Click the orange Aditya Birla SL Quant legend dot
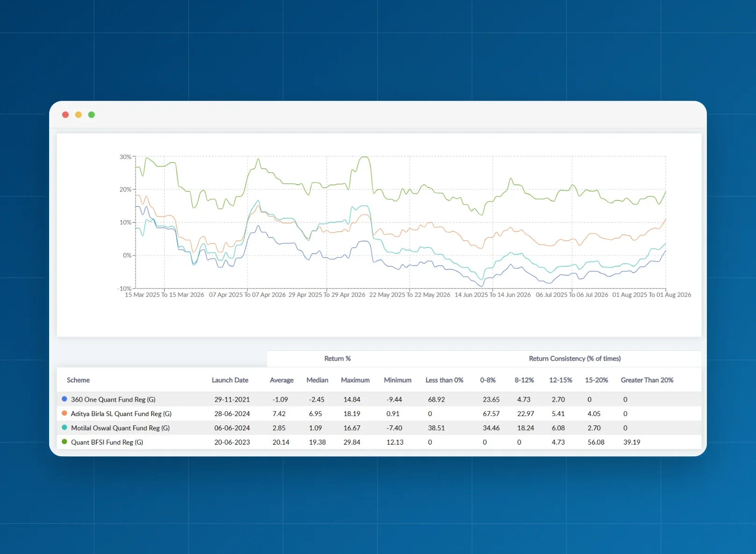756x554 pixels. pos(65,413)
